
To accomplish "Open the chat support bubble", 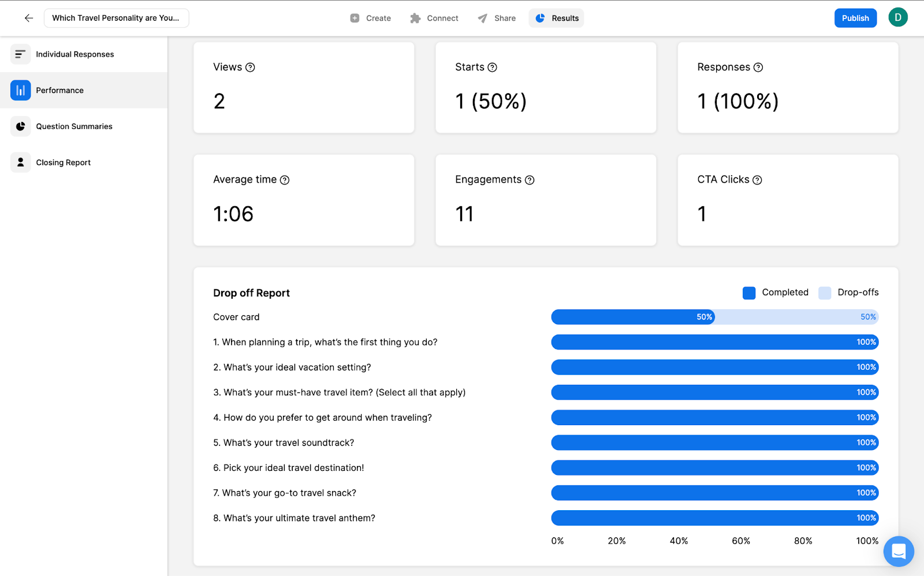I will pos(898,551).
